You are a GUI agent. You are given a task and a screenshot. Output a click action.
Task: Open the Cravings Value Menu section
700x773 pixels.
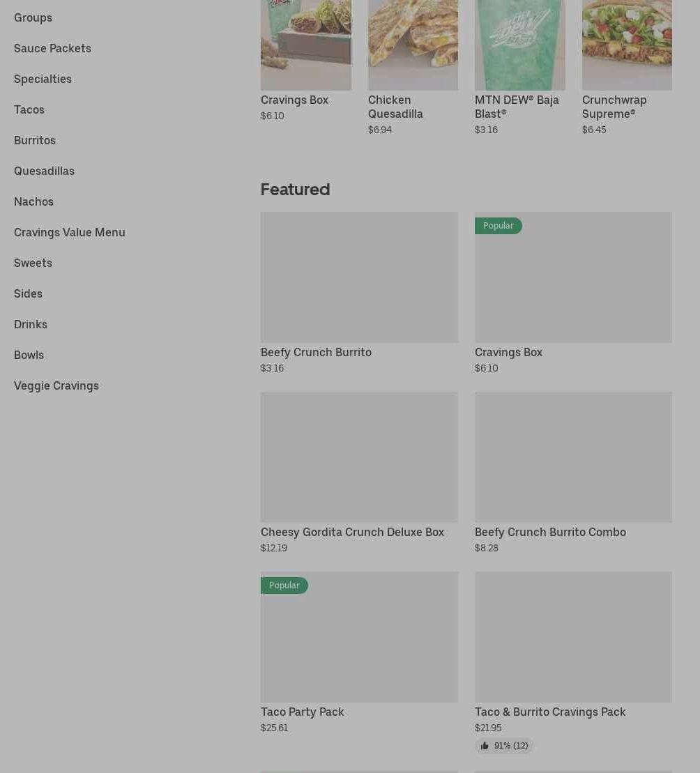(x=70, y=232)
